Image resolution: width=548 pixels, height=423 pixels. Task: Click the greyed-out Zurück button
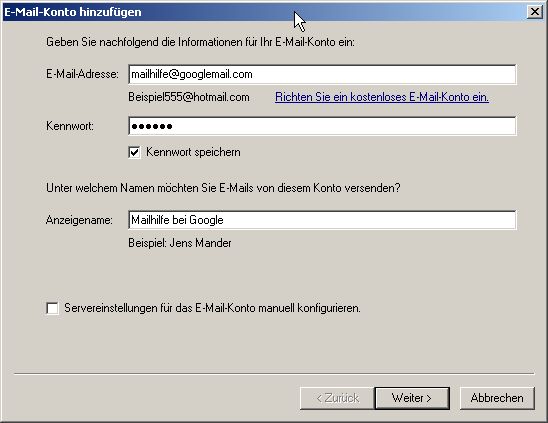tap(337, 398)
